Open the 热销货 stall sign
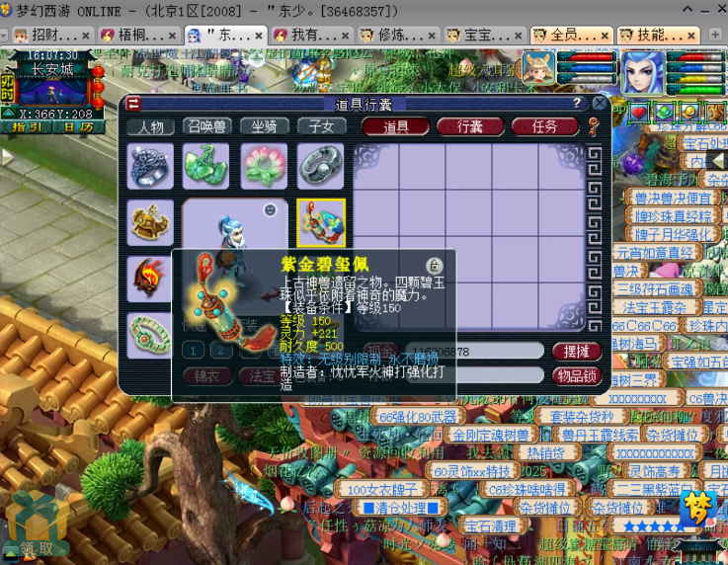Image resolution: width=728 pixels, height=565 pixels. pos(545,453)
